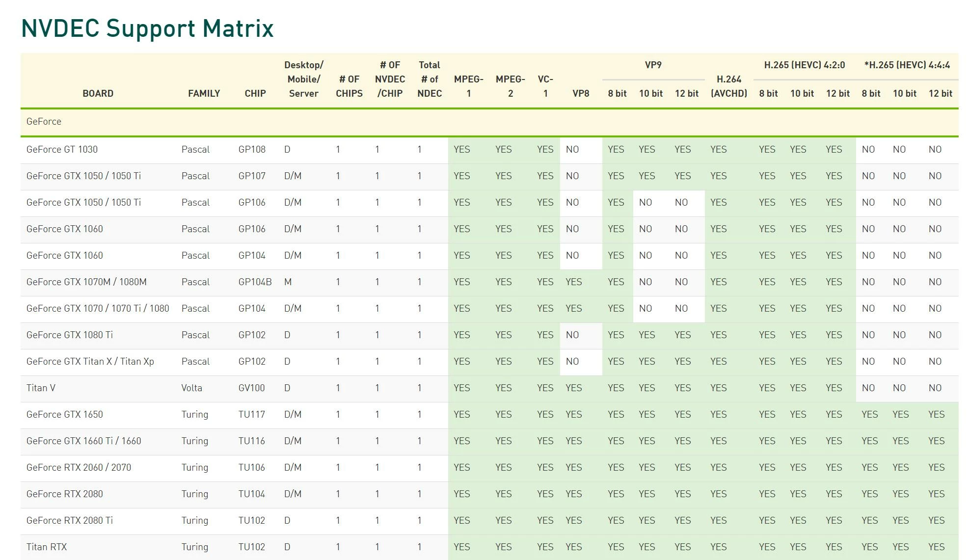This screenshot has width=968, height=560.
Task: Click the *H.265 (HEVC) 4:4:4 header
Action: coord(907,65)
